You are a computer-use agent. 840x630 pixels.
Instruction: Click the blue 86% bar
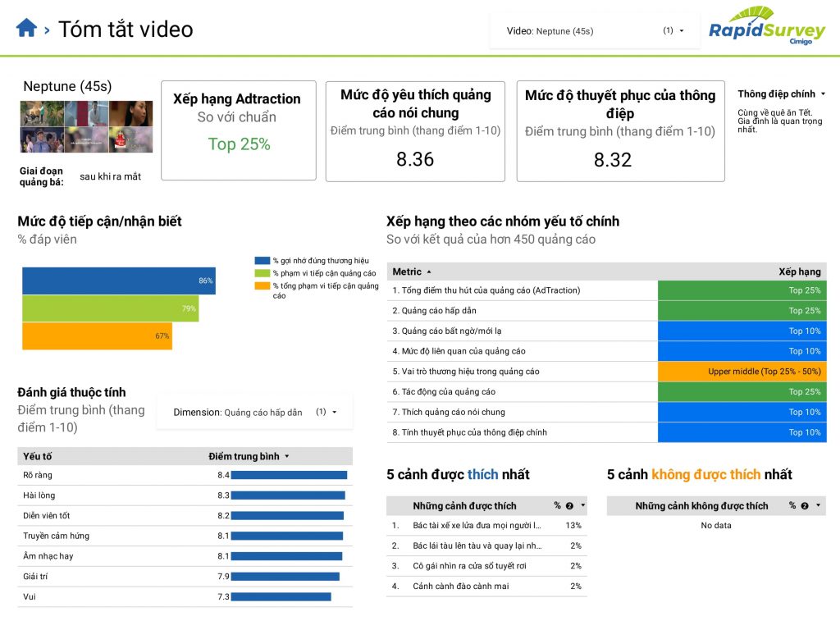(x=119, y=281)
